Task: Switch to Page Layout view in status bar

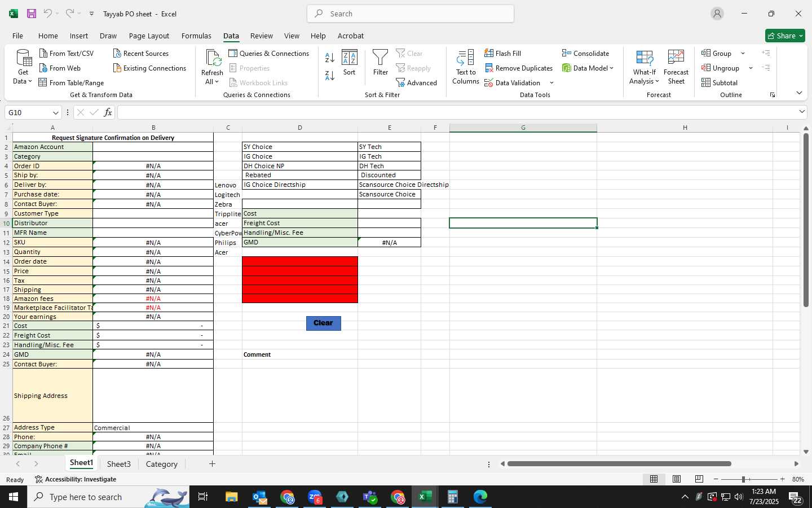Action: click(x=676, y=479)
